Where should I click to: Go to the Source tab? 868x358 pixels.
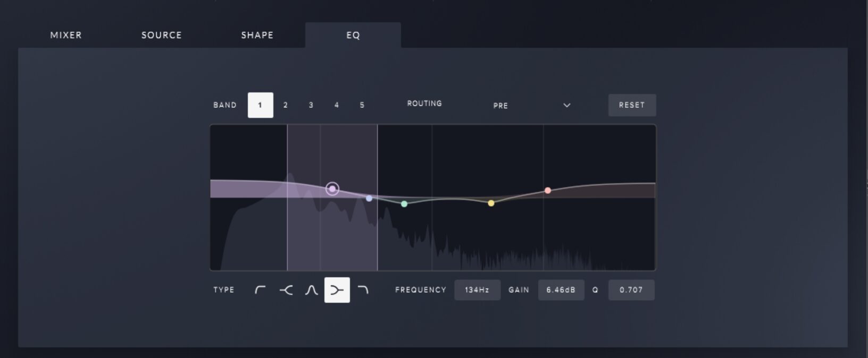click(x=161, y=35)
